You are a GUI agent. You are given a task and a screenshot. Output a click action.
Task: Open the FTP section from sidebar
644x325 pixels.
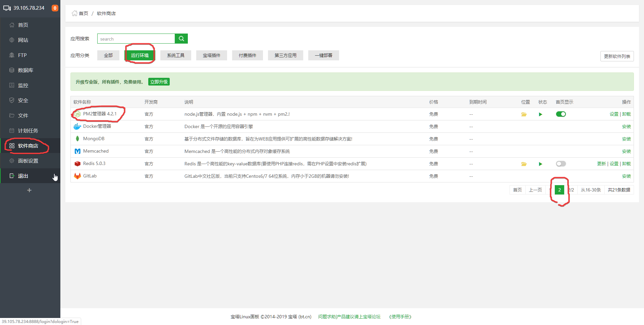(x=22, y=55)
